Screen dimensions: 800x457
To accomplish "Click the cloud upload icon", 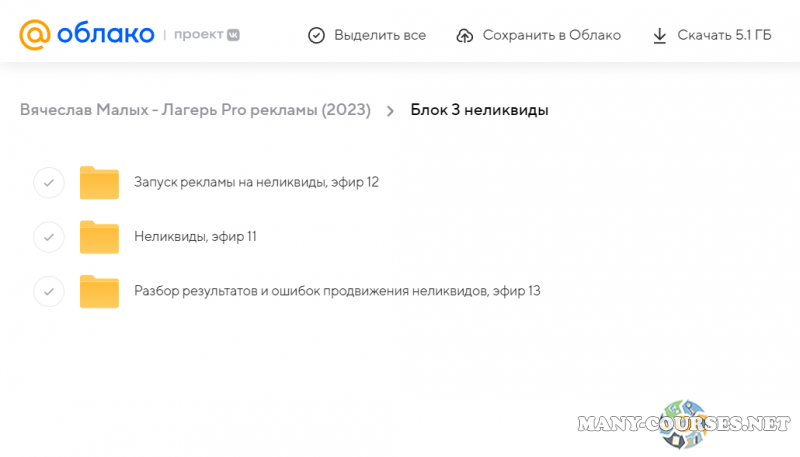I will point(464,35).
